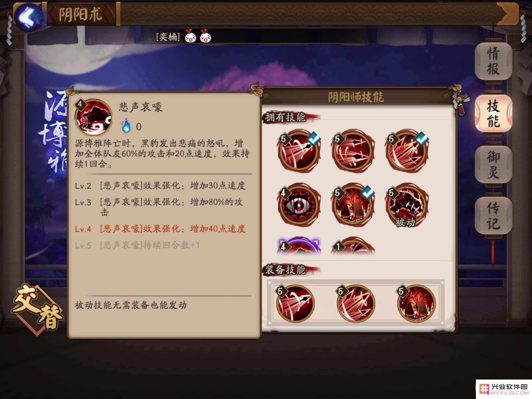Click the 悲声哀嚎 skill portrait in detail panel
Screen dimensions: 532x399
(x=94, y=117)
